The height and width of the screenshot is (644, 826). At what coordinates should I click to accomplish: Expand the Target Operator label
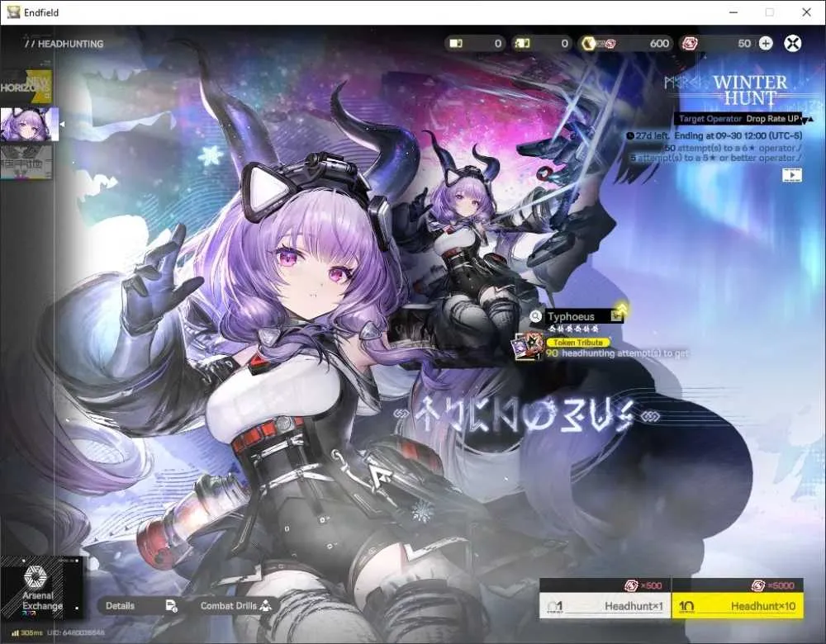(x=710, y=119)
